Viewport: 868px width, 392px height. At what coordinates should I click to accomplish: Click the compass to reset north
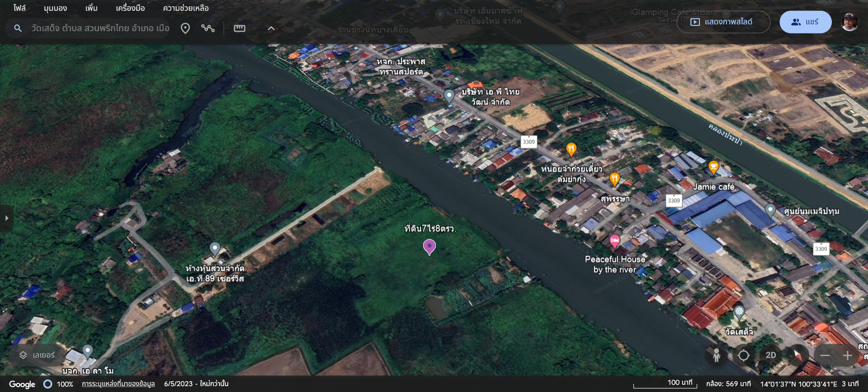[798, 355]
